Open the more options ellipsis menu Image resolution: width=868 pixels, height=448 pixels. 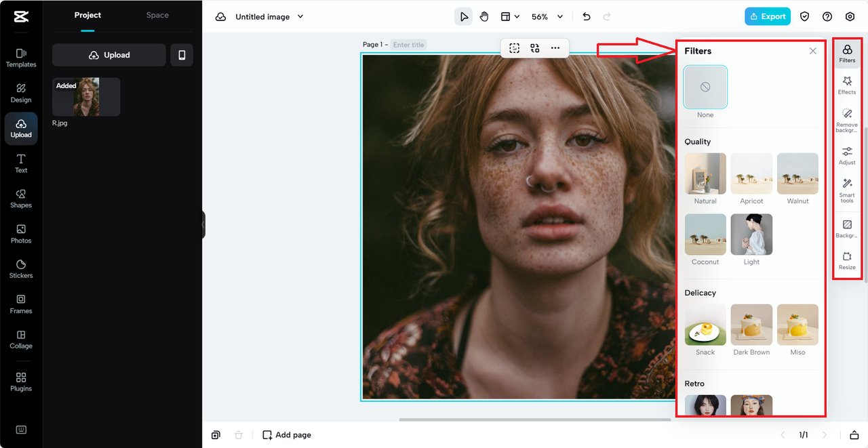(555, 47)
